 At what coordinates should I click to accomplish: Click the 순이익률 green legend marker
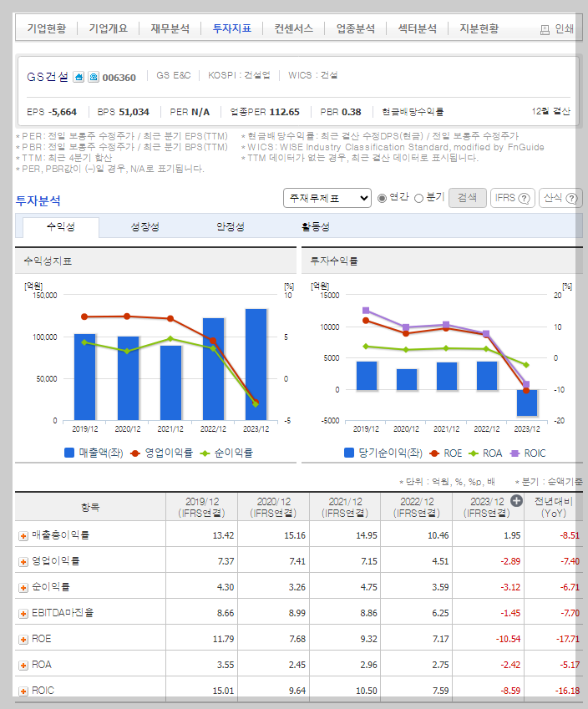[x=205, y=453]
